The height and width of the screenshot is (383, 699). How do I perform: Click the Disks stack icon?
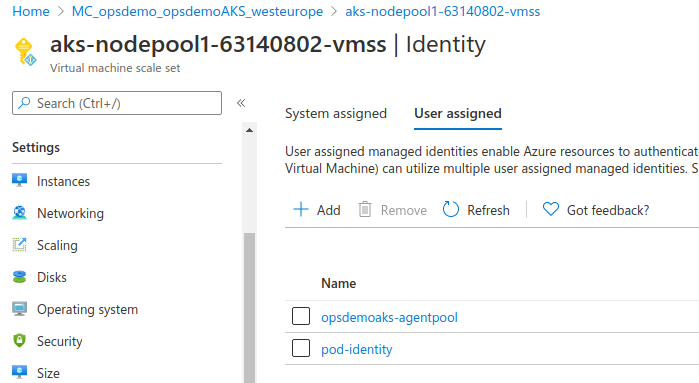pyautogui.click(x=19, y=277)
